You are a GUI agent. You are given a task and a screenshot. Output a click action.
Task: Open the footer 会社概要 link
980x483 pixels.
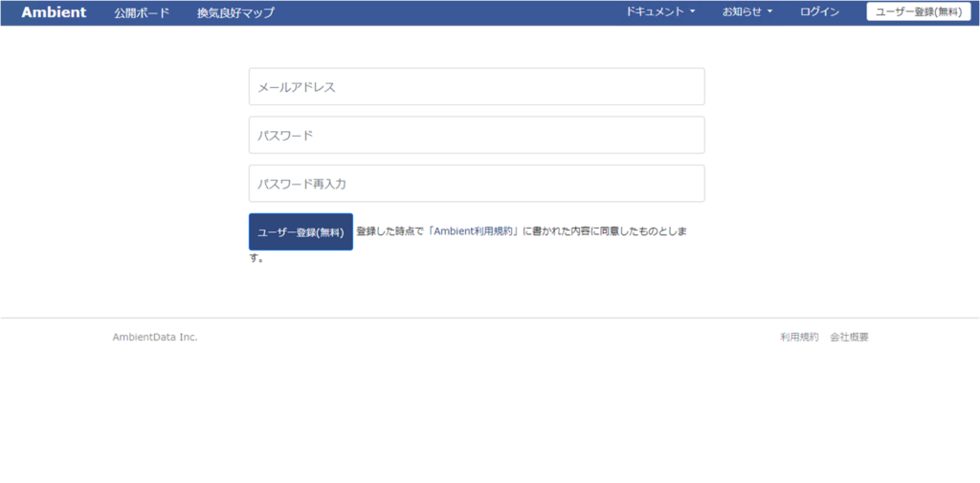click(850, 338)
